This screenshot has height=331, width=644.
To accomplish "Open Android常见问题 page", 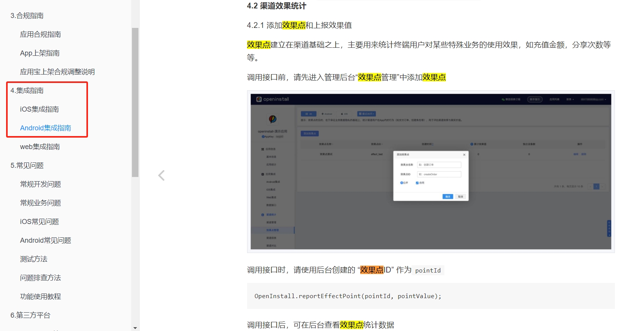I will [x=46, y=240].
